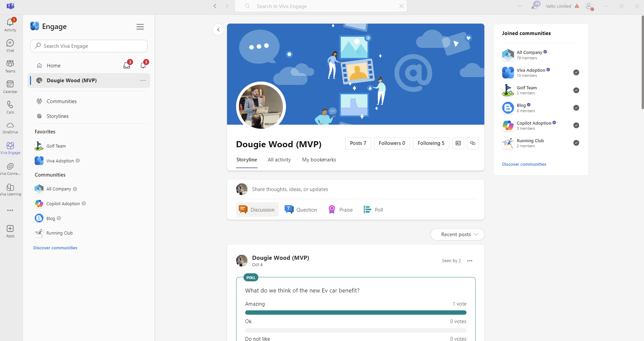Open profile card icon next to Following
The image size is (644, 341).
[458, 143]
